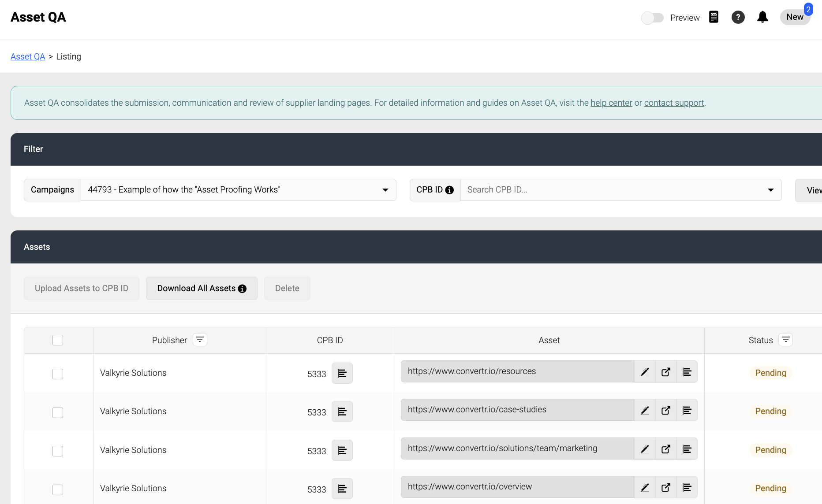Open CPB ID details icon in marketing row
This screenshot has height=504, width=822.
tap(342, 450)
